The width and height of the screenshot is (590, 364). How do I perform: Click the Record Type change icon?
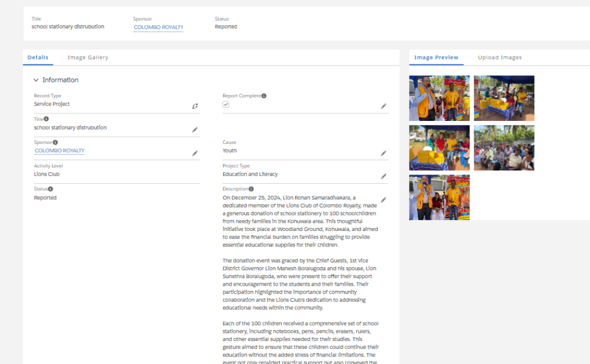pos(195,107)
